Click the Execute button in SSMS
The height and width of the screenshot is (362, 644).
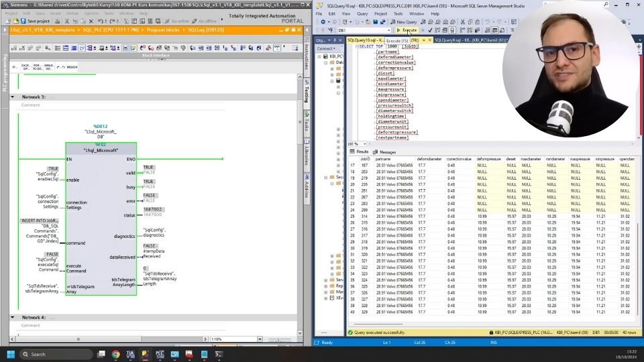[407, 30]
